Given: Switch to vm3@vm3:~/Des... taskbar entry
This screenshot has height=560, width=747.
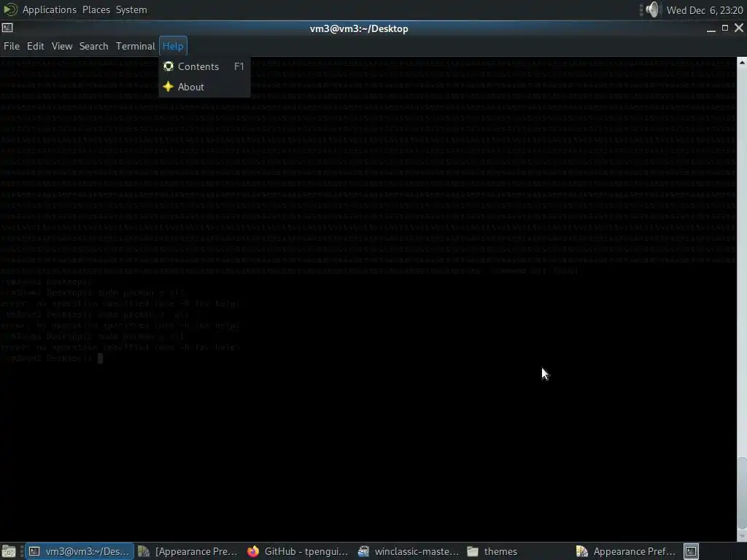Looking at the screenshot, I should coord(80,551).
